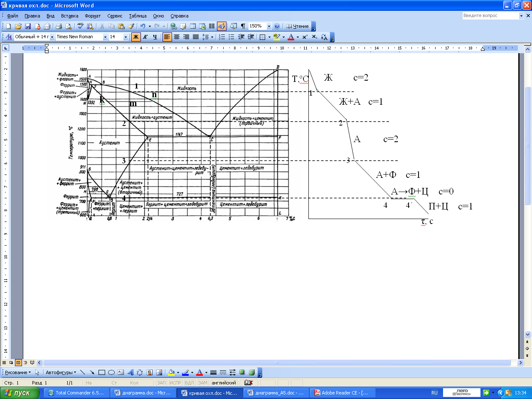Open Adobe Reader CE from the taskbar
The height and width of the screenshot is (399, 532).
[343, 393]
